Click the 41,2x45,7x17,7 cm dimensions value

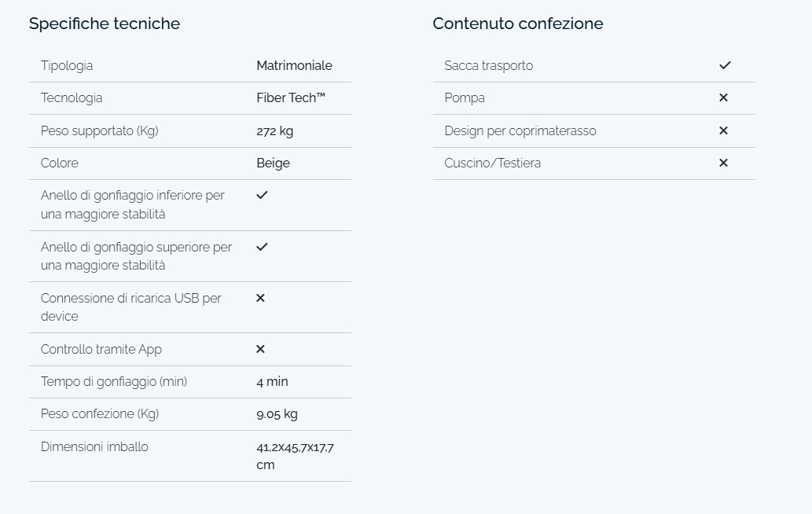tap(296, 456)
